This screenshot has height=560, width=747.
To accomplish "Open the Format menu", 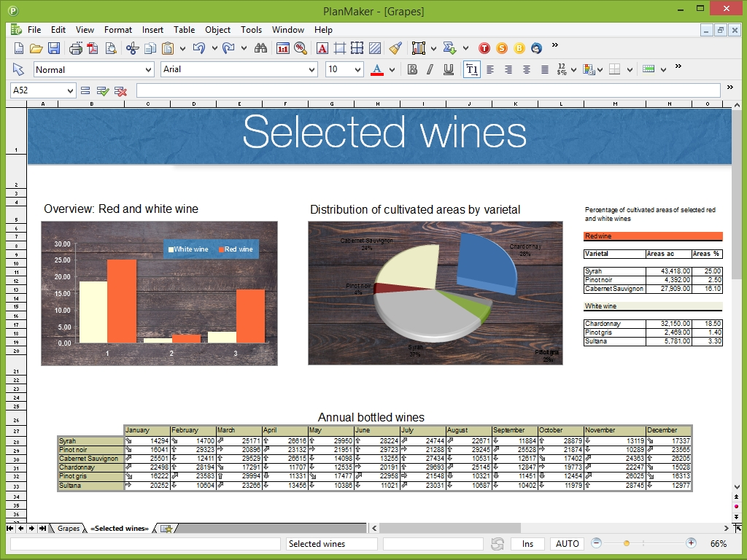I will tap(117, 29).
